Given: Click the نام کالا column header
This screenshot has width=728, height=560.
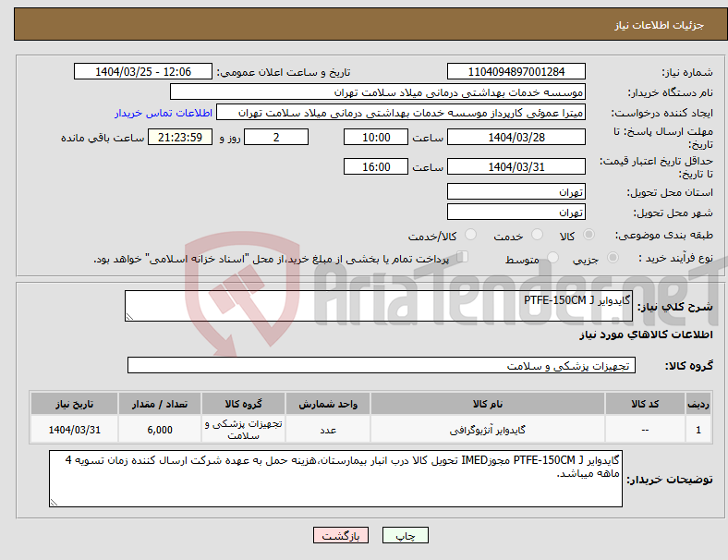Looking at the screenshot, I should coord(488,404).
